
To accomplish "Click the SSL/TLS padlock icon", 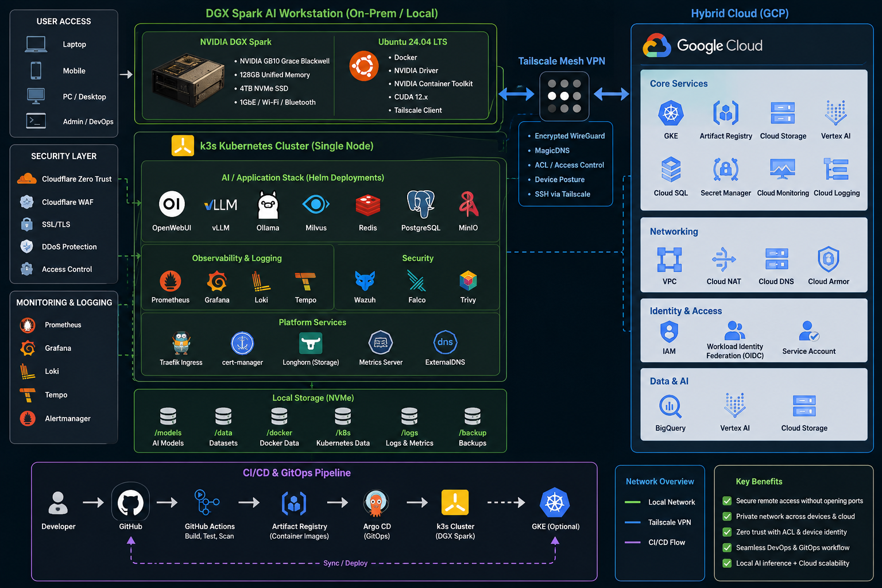I will (26, 224).
